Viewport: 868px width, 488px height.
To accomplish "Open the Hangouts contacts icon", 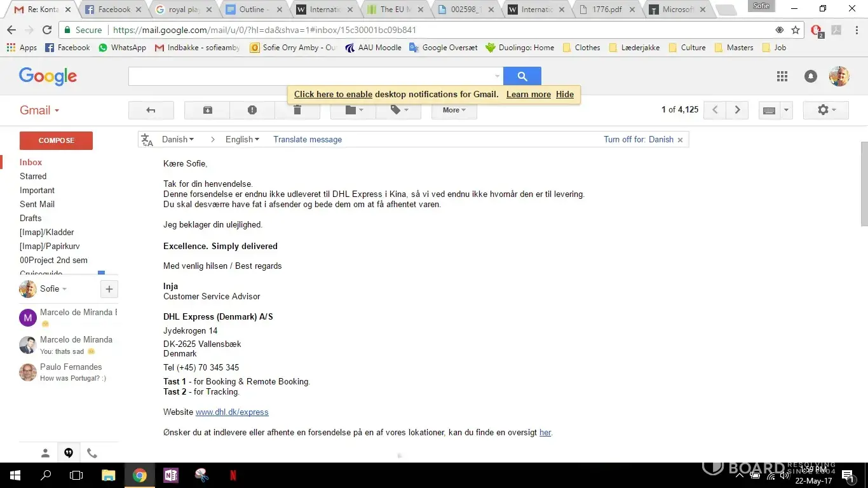I will point(45,453).
